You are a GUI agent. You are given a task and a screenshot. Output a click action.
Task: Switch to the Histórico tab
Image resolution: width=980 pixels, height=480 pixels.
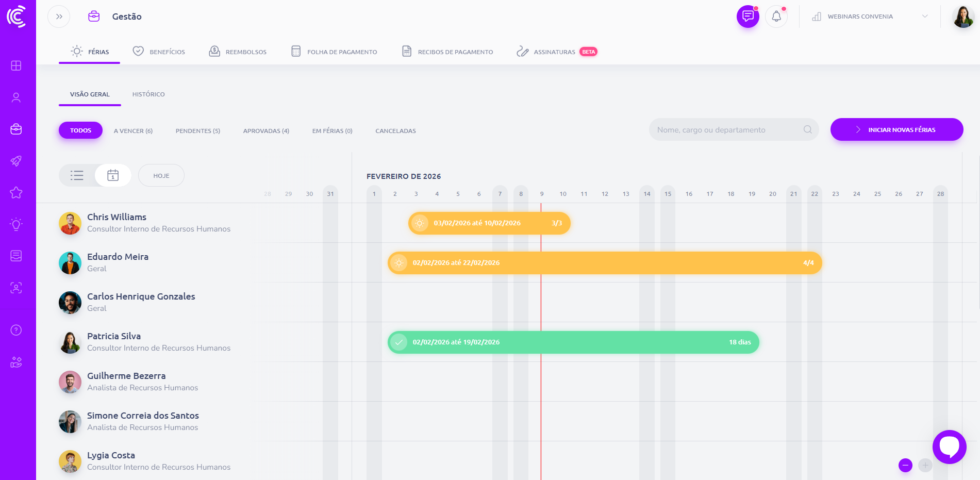pyautogui.click(x=148, y=94)
